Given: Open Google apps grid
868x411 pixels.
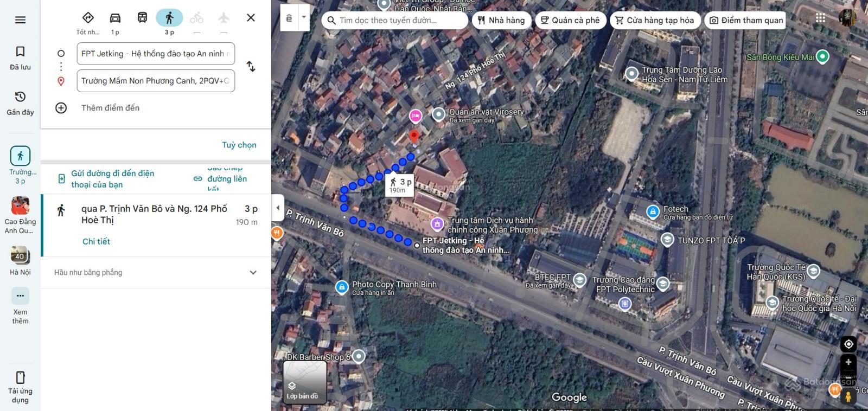Looking at the screenshot, I should pos(820,18).
